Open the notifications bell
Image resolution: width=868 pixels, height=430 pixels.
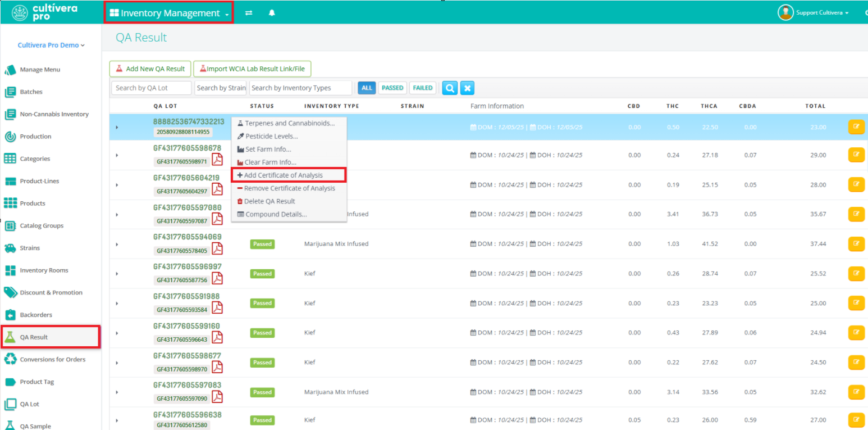[272, 13]
